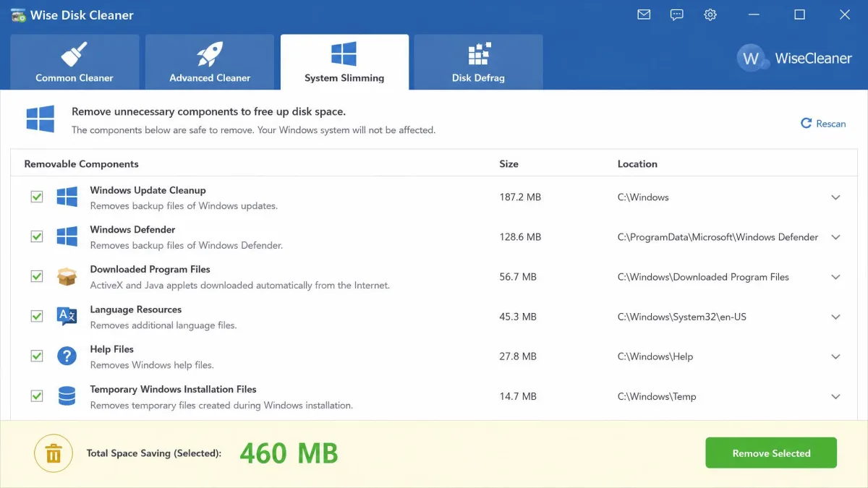This screenshot has height=488, width=868.
Task: Expand Language Resources row chevron
Action: click(x=835, y=317)
